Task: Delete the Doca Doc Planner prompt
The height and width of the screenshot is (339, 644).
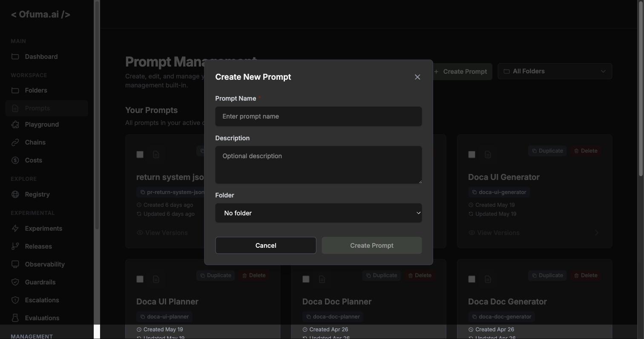Action: tap(420, 275)
